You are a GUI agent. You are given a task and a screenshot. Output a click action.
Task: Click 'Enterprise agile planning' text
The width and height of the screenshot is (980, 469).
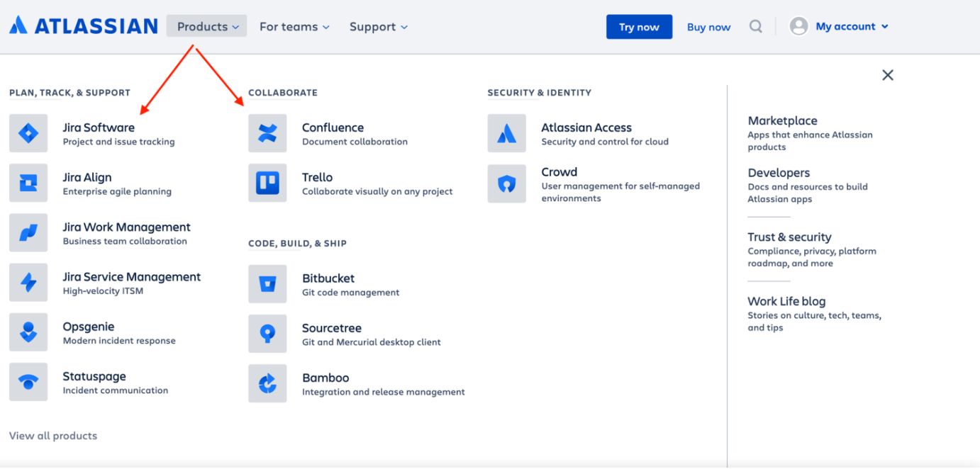(x=117, y=191)
